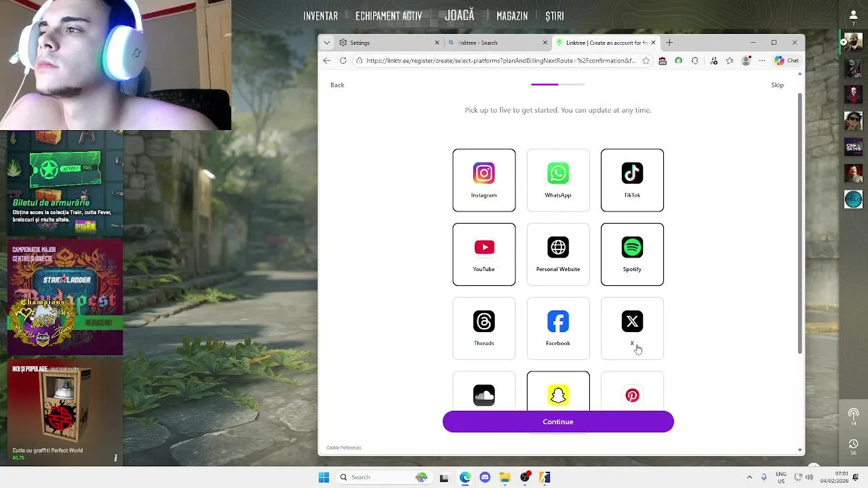Viewport: 868px width, 488px height.
Task: Open the browser profile avatar
Action: point(746,60)
